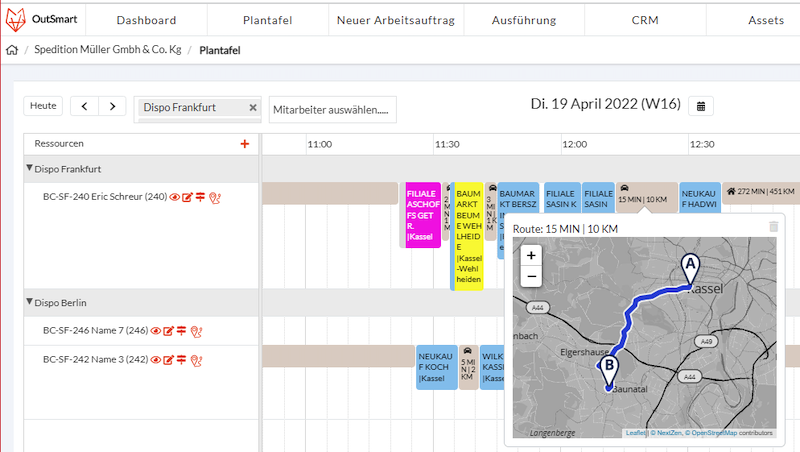Open the Plantafel tab

click(267, 20)
